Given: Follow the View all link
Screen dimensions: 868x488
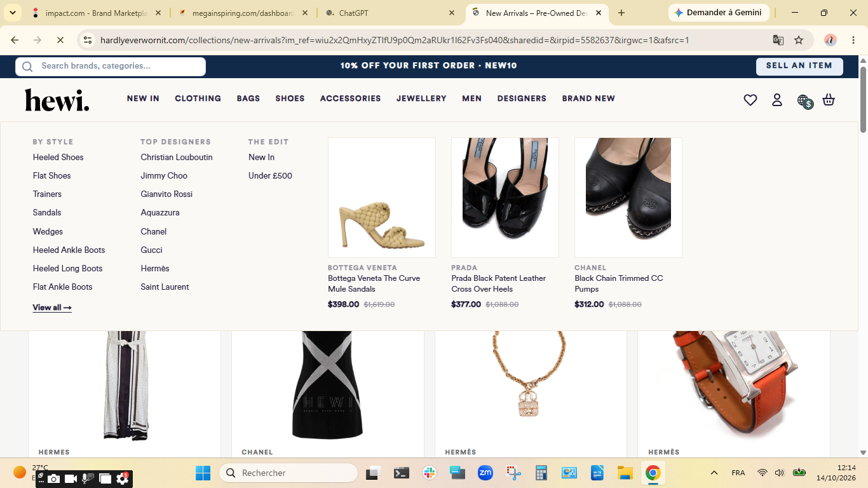Looking at the screenshot, I should (x=52, y=308).
